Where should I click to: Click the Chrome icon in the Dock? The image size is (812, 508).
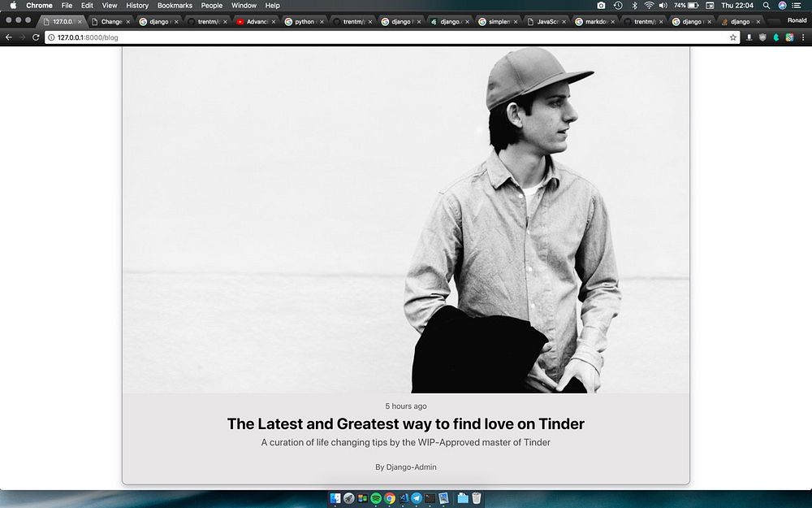(x=390, y=498)
